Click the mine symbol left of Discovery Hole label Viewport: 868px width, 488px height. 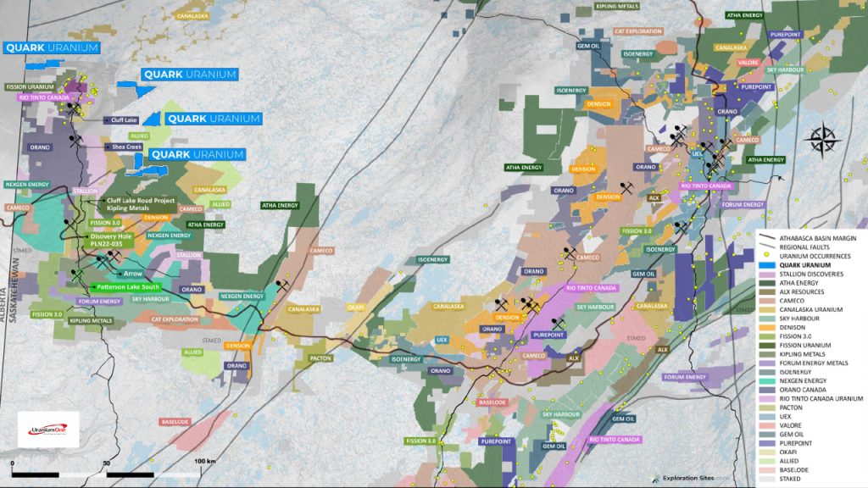pyautogui.click(x=70, y=224)
